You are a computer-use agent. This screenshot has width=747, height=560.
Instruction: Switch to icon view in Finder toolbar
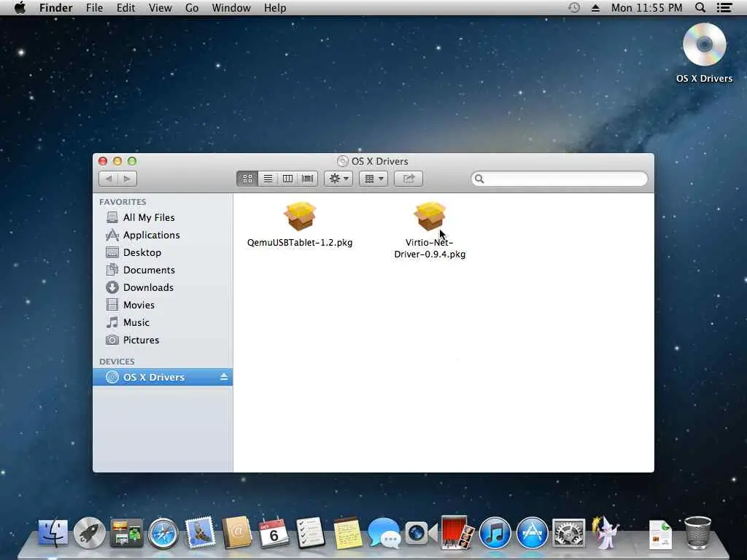click(247, 179)
